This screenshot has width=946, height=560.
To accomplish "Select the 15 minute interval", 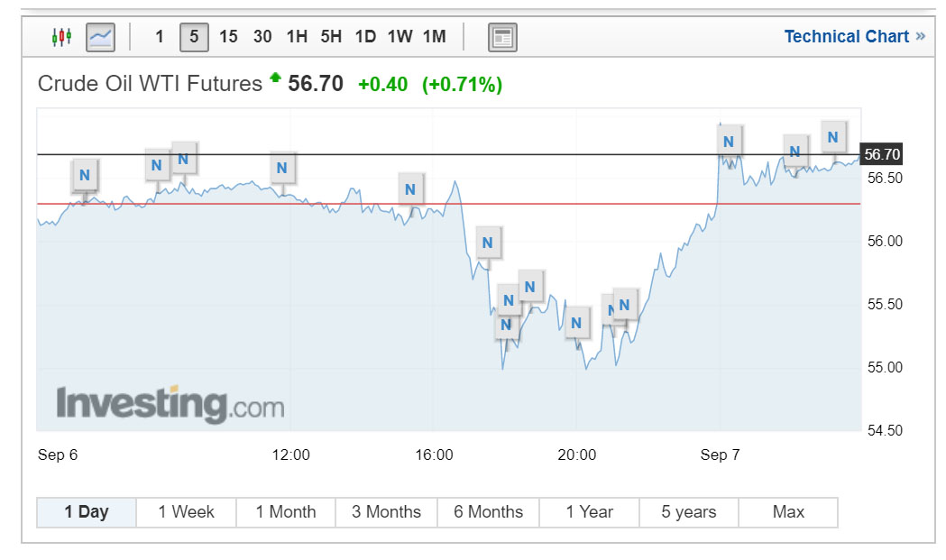I will (228, 37).
